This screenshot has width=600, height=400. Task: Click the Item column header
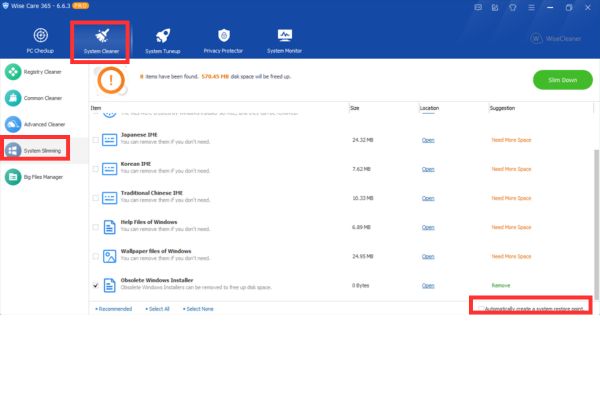(96, 108)
